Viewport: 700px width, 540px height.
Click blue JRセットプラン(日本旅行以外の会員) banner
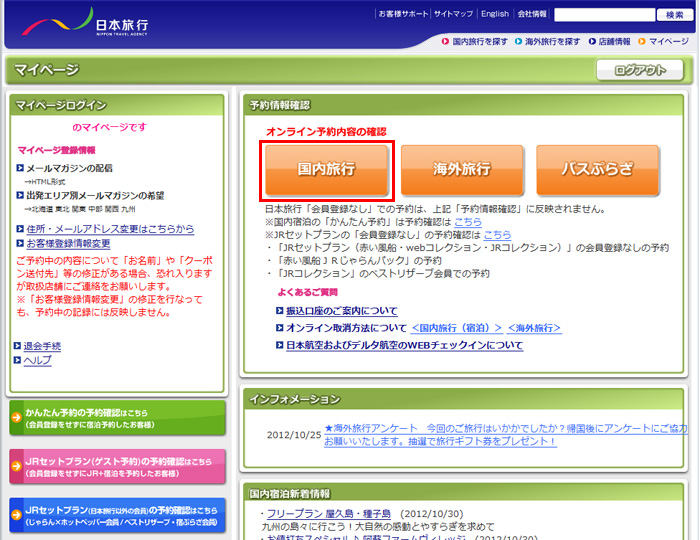pyautogui.click(x=117, y=515)
